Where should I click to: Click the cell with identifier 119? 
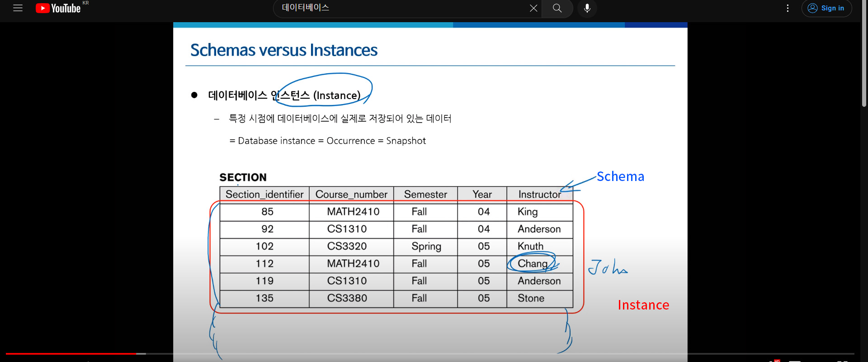pyautogui.click(x=264, y=281)
